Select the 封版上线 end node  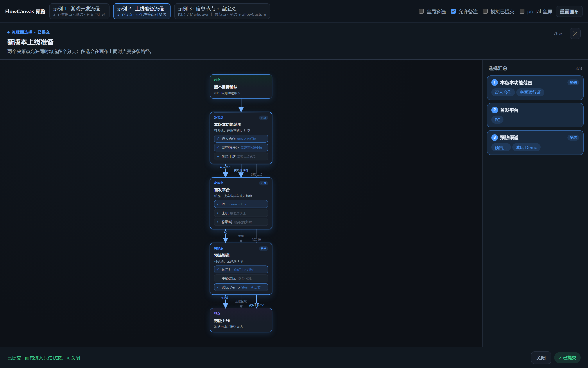241,320
